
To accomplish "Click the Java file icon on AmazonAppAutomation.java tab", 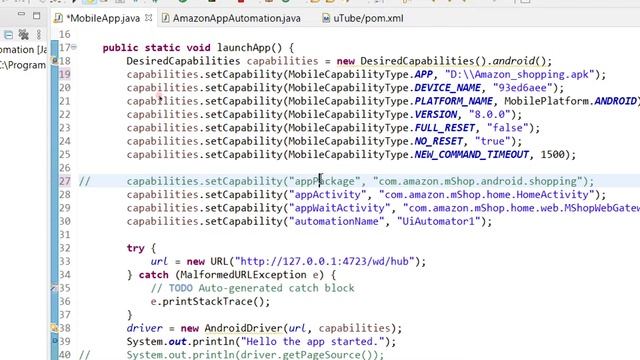I will (x=165, y=18).
